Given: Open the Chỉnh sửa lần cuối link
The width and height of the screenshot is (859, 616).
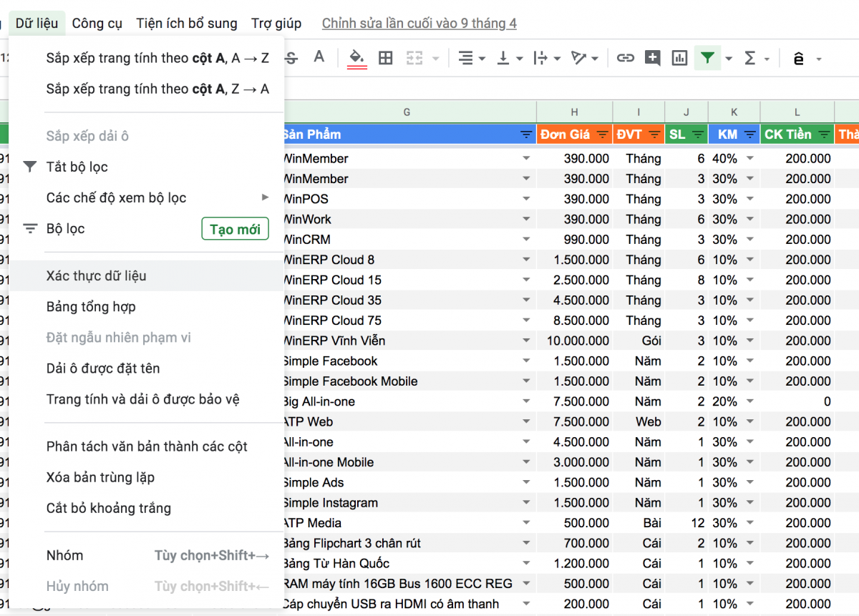Looking at the screenshot, I should pos(419,24).
